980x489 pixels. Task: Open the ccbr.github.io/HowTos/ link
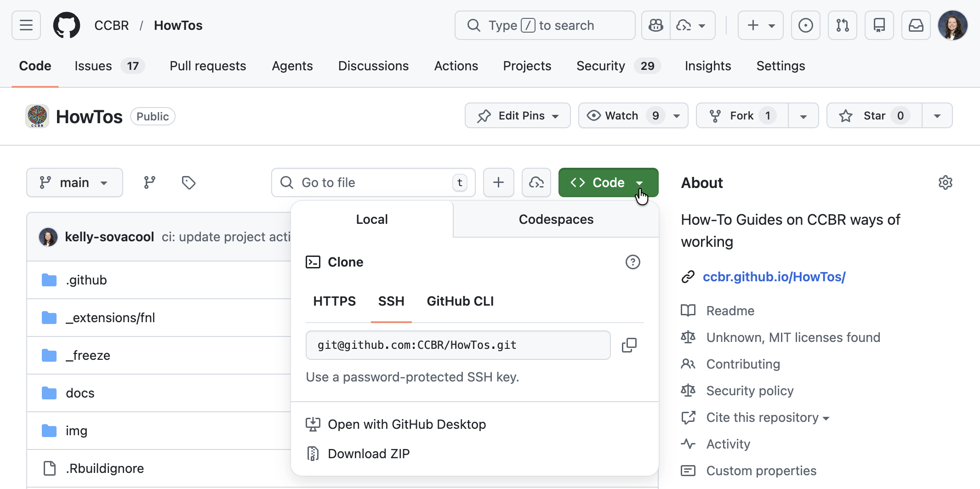774,277
